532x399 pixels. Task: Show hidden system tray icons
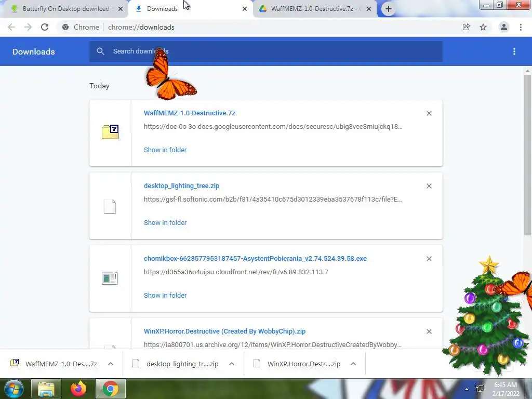(x=467, y=389)
